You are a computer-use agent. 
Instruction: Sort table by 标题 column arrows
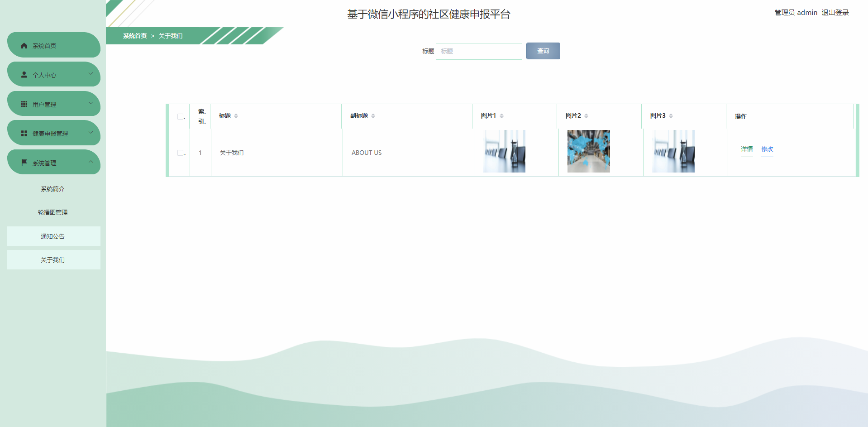pos(236,116)
